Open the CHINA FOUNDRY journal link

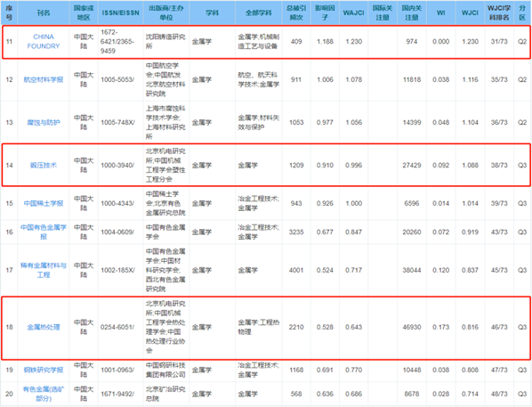point(44,42)
